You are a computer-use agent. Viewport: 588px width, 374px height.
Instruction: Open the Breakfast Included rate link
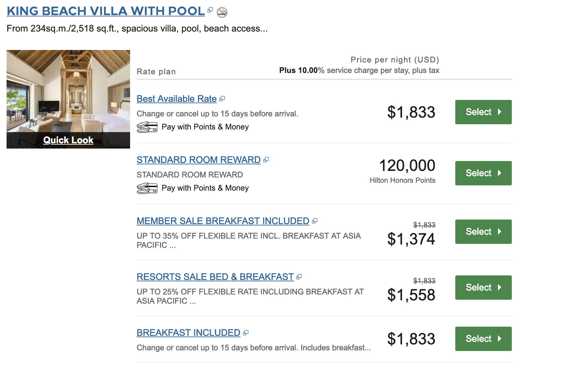tap(188, 333)
